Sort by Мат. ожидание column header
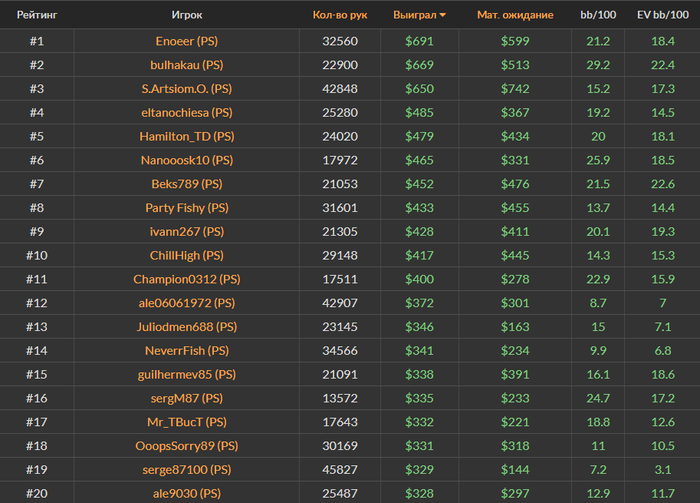 [514, 15]
